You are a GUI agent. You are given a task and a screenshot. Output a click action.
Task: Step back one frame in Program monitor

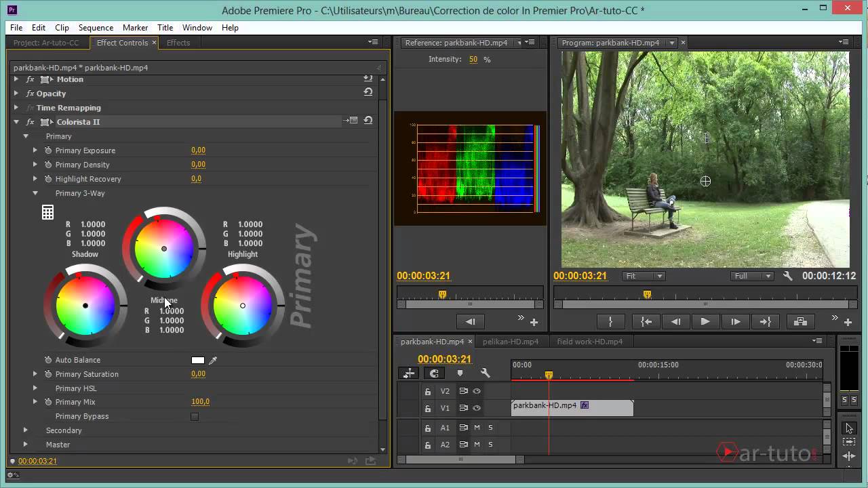point(675,322)
